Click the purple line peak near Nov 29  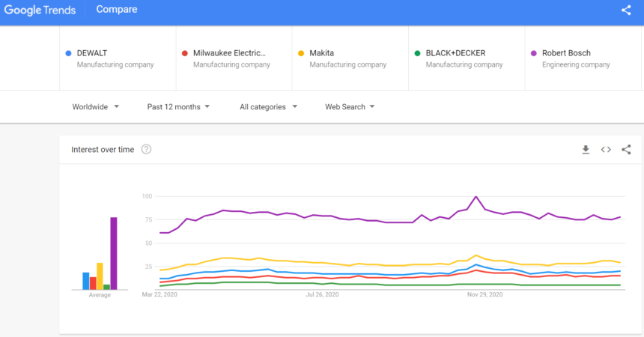point(476,197)
